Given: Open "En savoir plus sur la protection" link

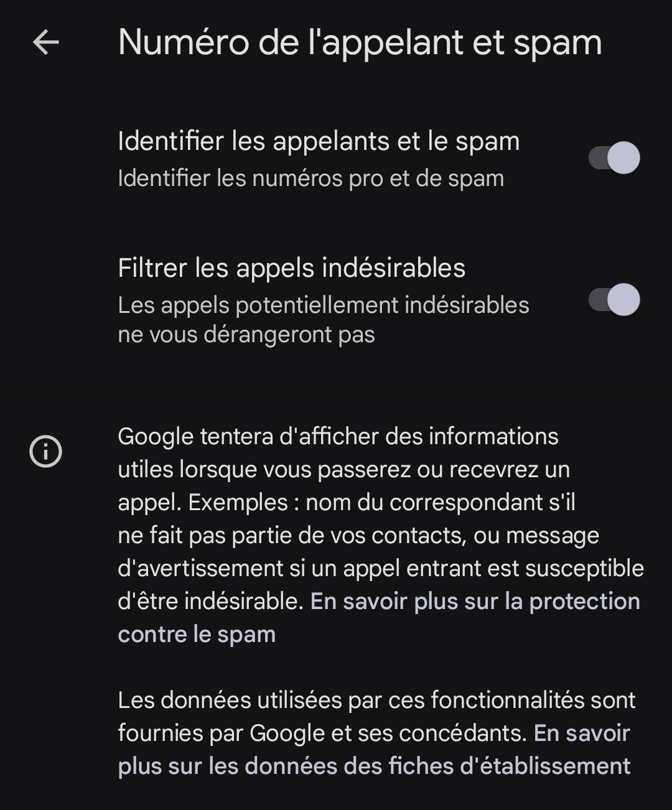Looking at the screenshot, I should (x=475, y=602).
